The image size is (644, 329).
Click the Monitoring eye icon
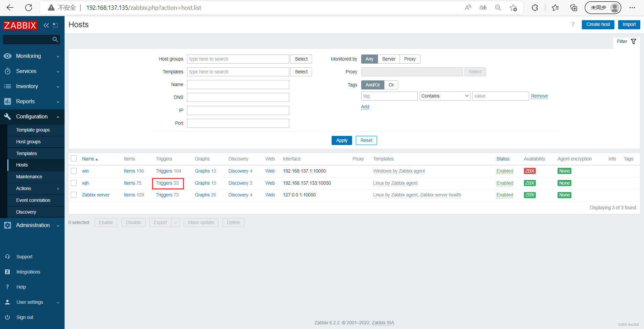[7, 56]
